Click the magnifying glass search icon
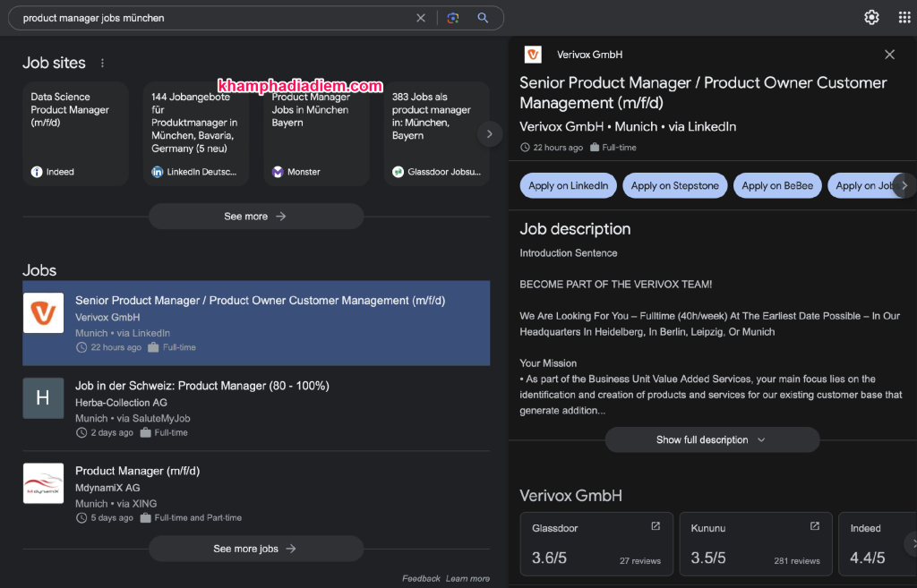Screen dimensions: 917x588 tap(483, 18)
